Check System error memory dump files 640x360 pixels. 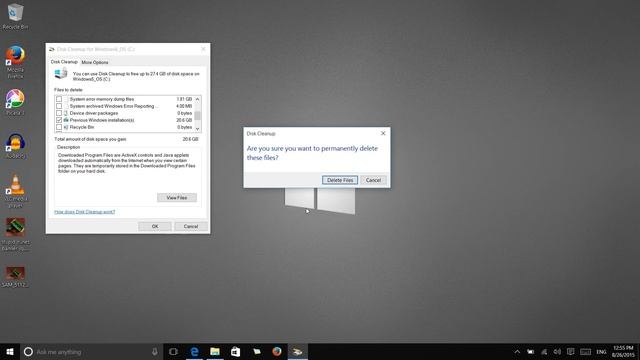(x=59, y=99)
